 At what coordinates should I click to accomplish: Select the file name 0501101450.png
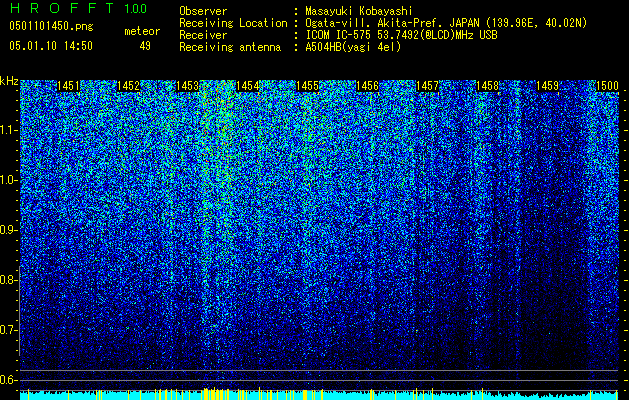pos(51,27)
